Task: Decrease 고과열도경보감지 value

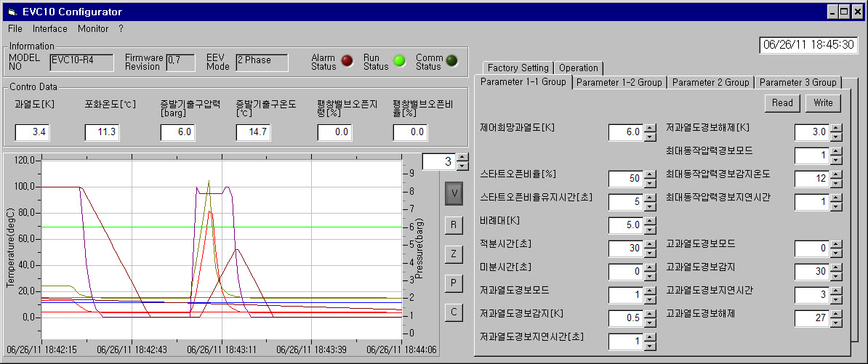Action: coord(837,275)
